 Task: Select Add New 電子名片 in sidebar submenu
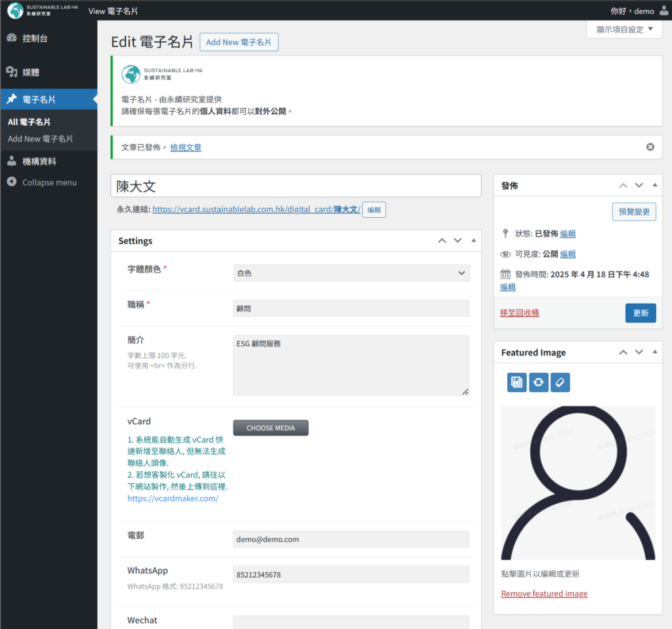click(x=40, y=139)
